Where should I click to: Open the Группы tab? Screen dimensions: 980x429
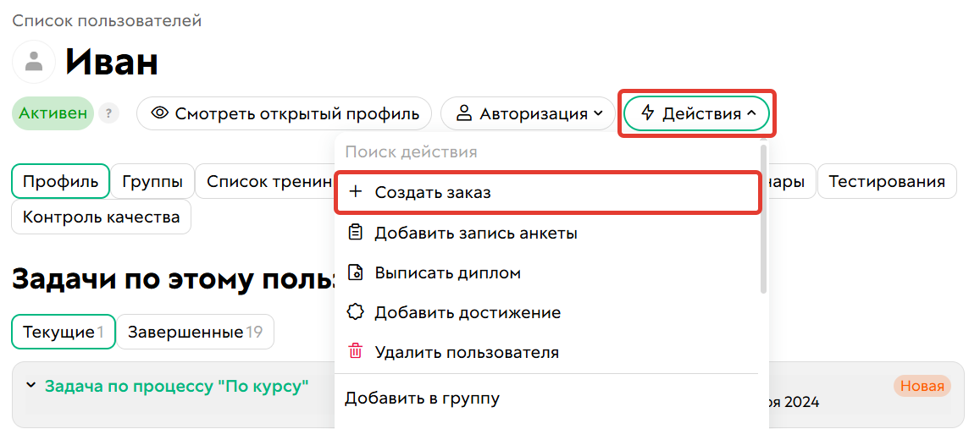(x=152, y=182)
